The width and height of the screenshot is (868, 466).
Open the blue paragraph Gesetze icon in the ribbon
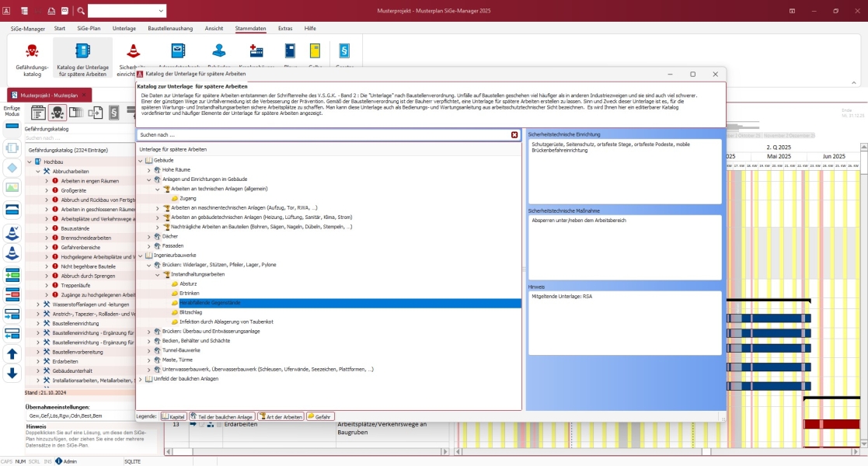344,52
